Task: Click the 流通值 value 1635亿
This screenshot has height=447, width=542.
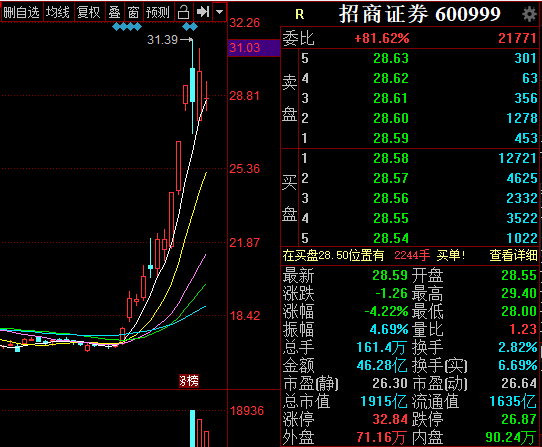Action: [513, 401]
